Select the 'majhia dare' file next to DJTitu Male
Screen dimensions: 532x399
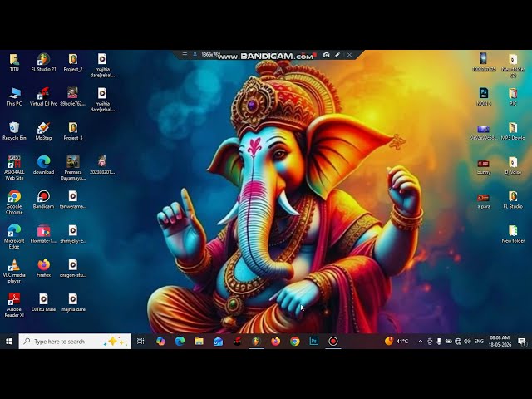pyautogui.click(x=73, y=303)
